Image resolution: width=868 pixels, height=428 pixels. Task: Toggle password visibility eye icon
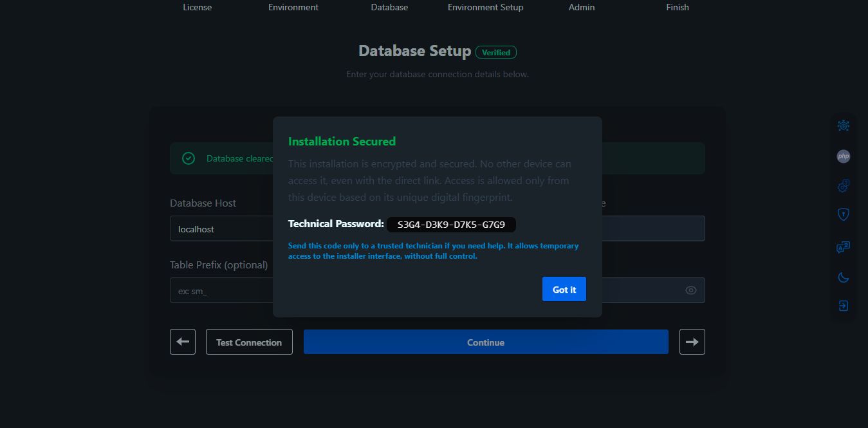click(x=691, y=290)
